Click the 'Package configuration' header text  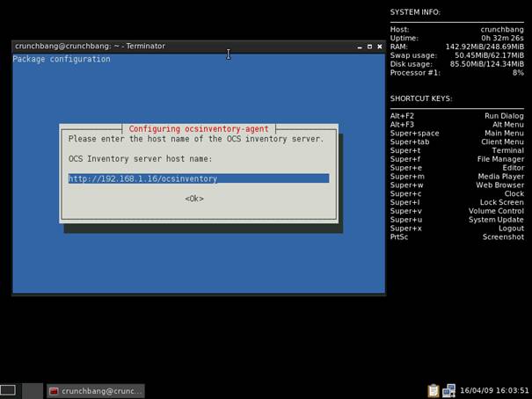click(62, 59)
